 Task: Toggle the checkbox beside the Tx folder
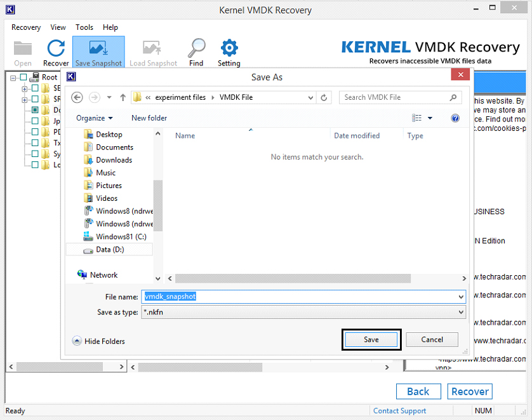pos(35,142)
